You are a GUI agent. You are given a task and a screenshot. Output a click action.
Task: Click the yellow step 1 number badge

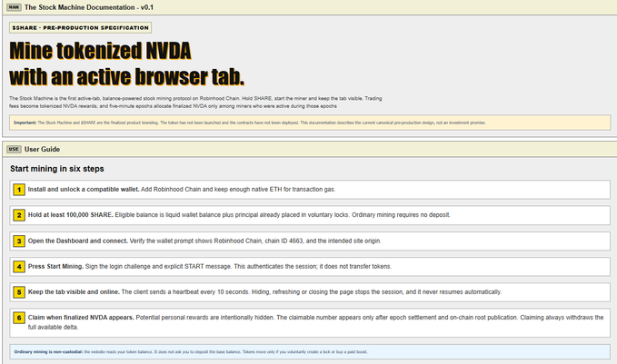pyautogui.click(x=19, y=190)
